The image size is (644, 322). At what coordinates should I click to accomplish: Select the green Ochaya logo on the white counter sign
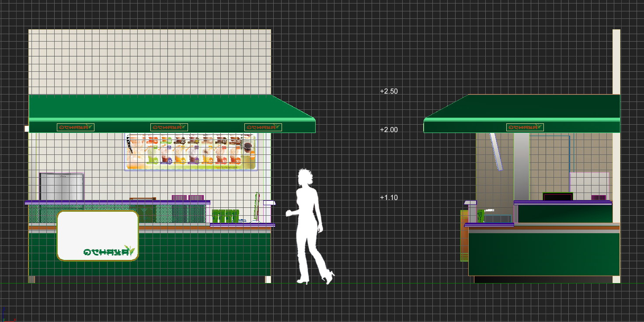point(109,252)
